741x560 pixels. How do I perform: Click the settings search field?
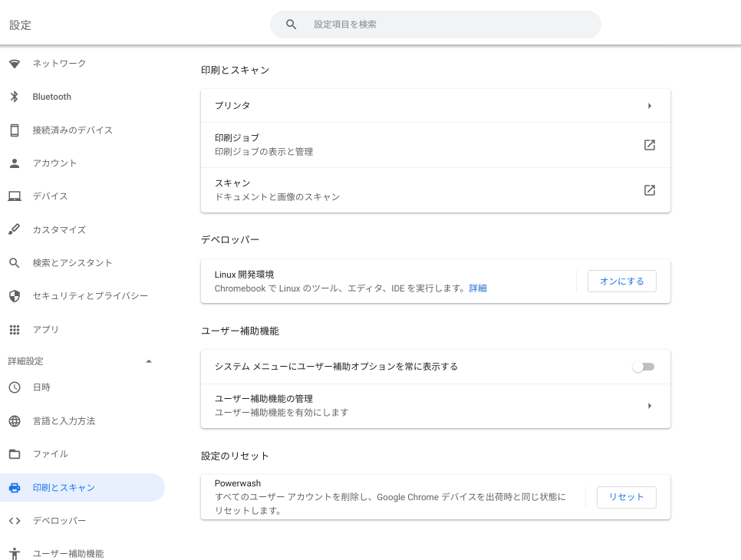click(435, 25)
